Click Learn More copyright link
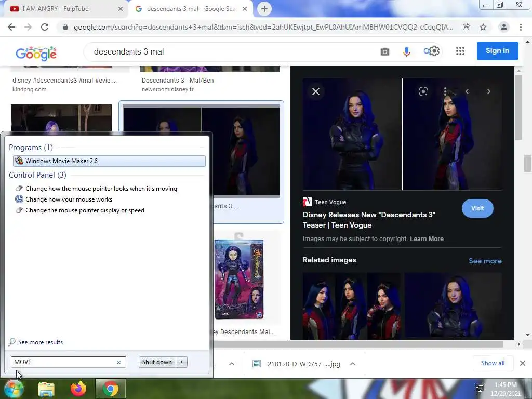 pos(427,239)
